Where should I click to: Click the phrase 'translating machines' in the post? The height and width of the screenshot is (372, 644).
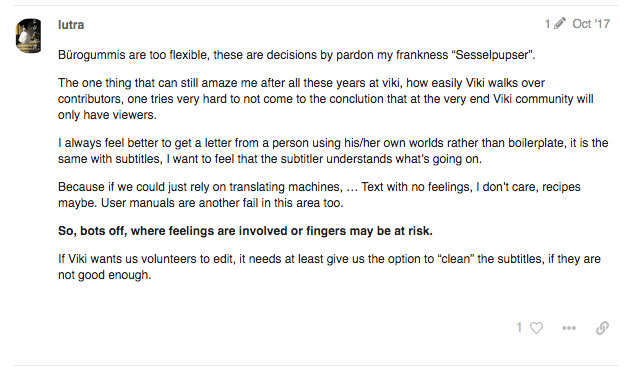285,187
